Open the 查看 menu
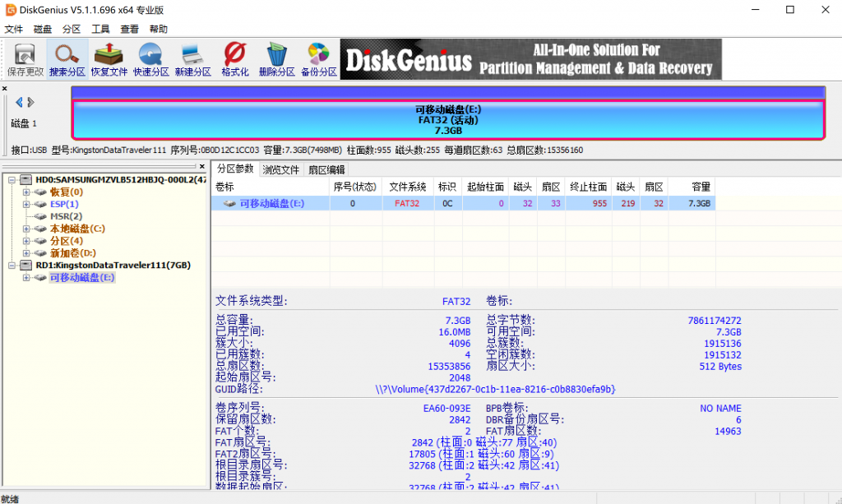 129,29
